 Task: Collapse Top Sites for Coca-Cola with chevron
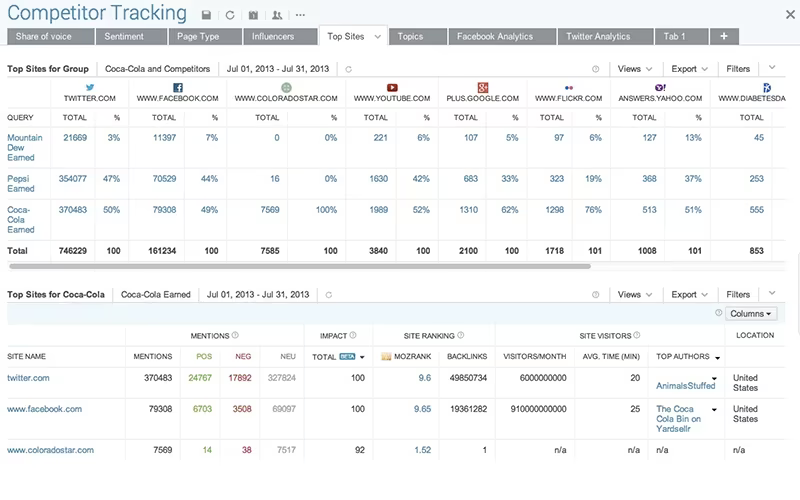pos(772,293)
